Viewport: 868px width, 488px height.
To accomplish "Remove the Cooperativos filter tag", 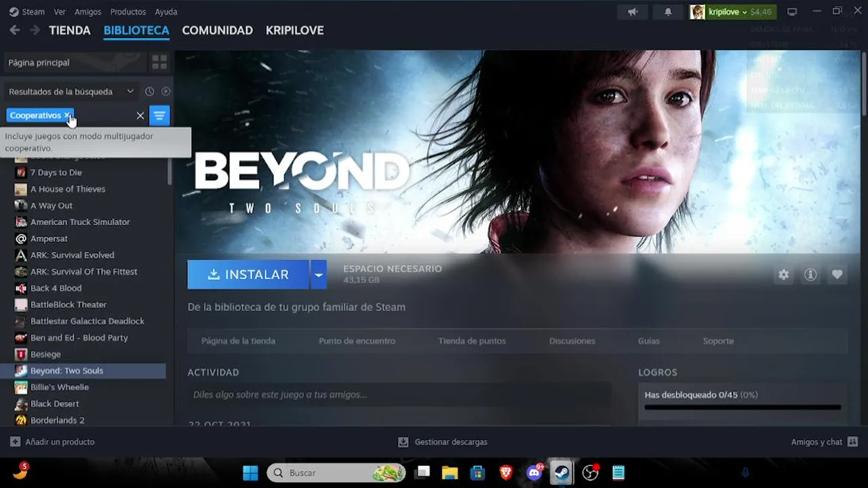I will (66, 115).
